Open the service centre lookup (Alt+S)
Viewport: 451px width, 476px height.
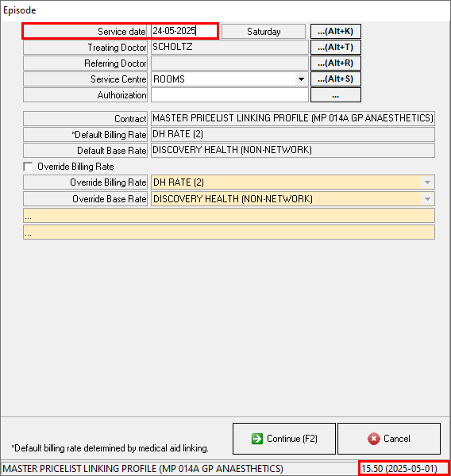coord(336,79)
